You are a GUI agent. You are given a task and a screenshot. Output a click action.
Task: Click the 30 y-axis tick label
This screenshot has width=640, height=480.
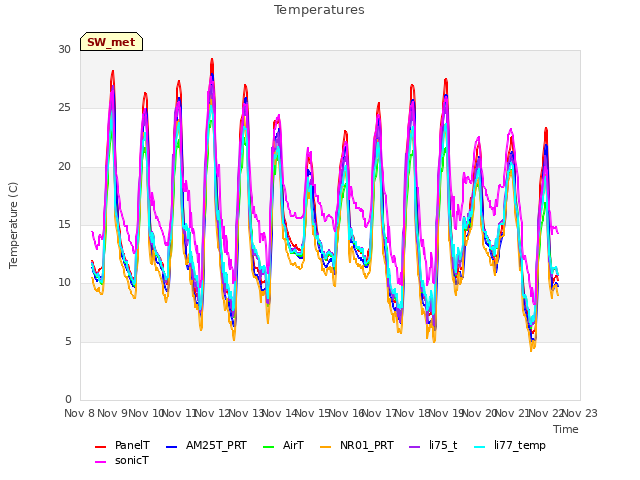pos(64,49)
